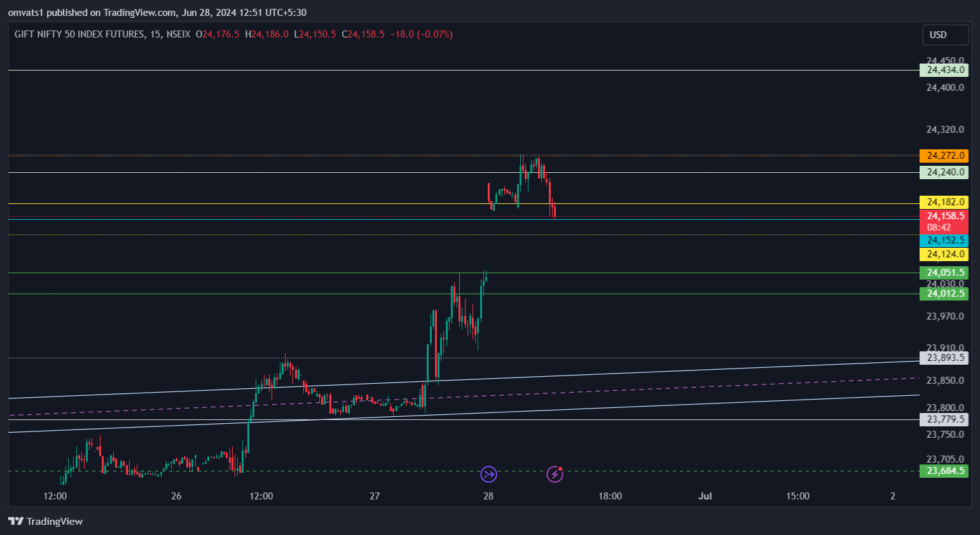
Task: Click the green 24,012.5 price label
Action: point(944,294)
